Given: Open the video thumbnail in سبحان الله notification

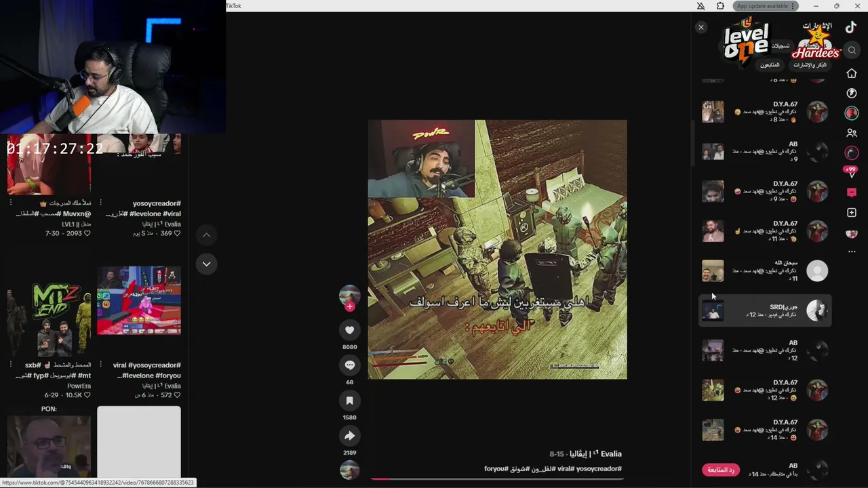Looking at the screenshot, I should (x=713, y=271).
